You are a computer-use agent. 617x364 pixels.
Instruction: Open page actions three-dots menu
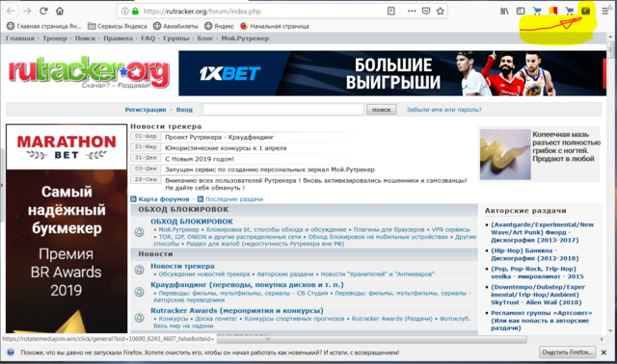(x=412, y=11)
